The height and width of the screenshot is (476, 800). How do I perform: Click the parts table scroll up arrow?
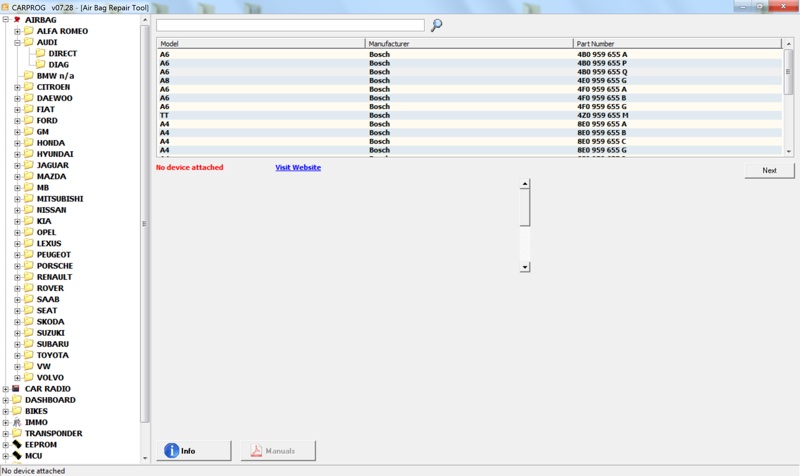click(789, 44)
